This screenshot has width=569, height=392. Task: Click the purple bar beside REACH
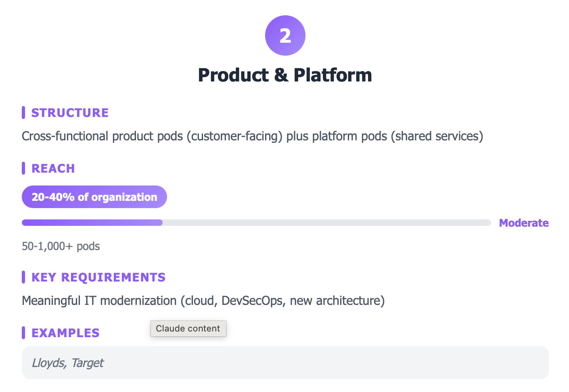pos(23,168)
